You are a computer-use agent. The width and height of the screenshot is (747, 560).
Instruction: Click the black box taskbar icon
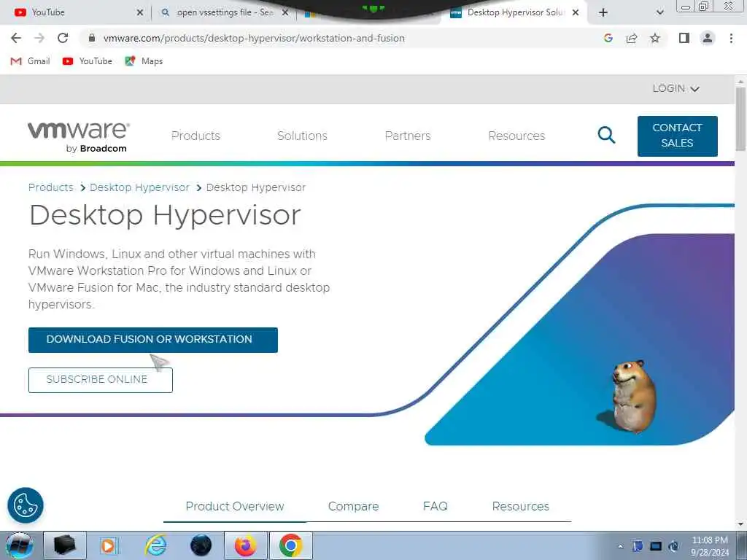click(65, 545)
